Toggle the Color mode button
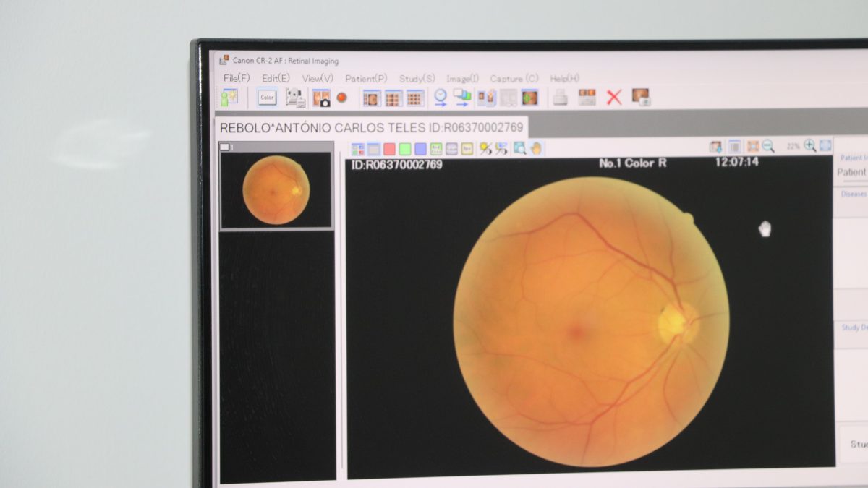The height and width of the screenshot is (488, 868). tap(267, 98)
